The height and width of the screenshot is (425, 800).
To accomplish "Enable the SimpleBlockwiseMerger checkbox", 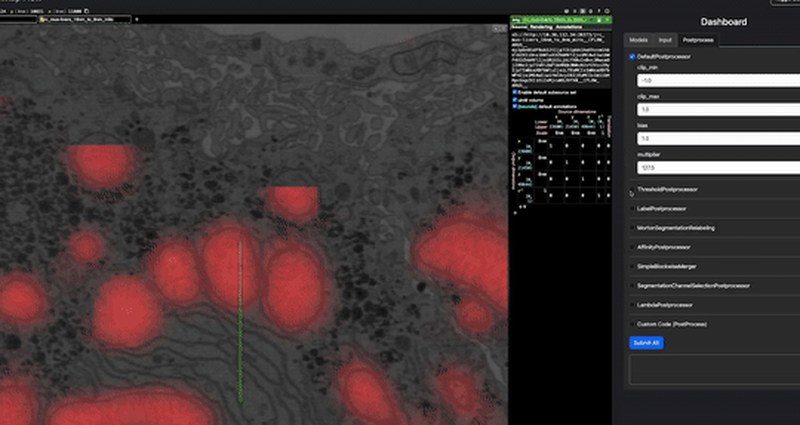I will point(632,266).
